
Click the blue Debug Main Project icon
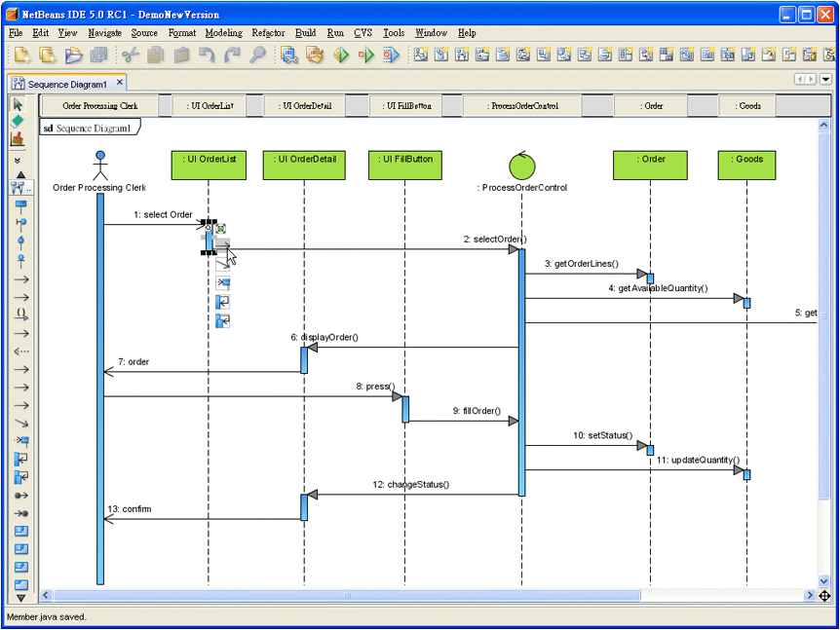392,55
